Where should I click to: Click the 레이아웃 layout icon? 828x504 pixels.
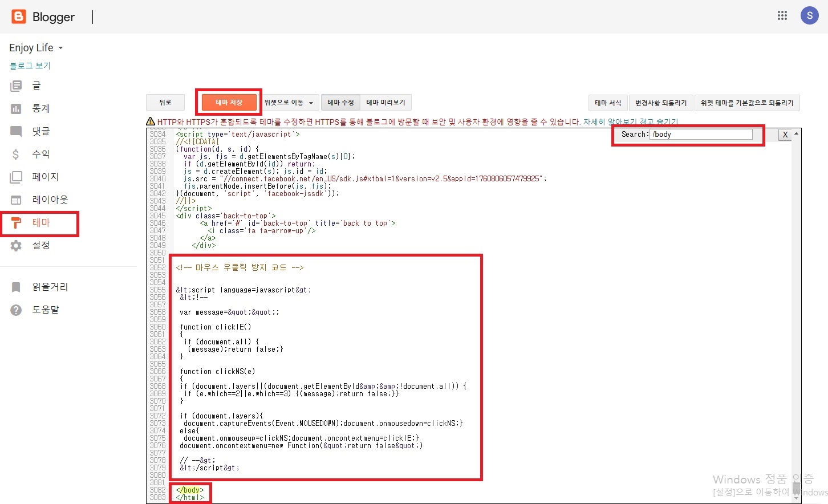16,200
